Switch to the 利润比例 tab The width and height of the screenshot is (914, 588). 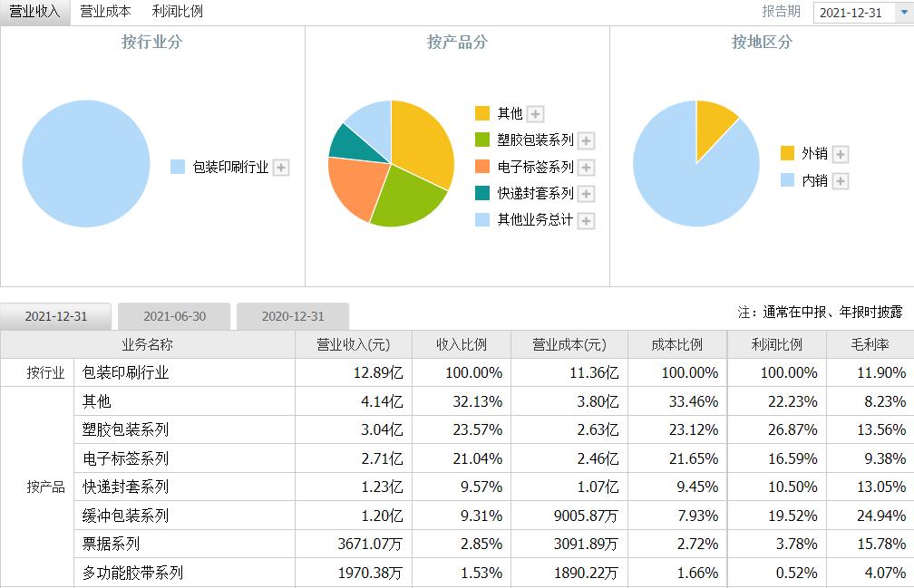click(x=178, y=12)
